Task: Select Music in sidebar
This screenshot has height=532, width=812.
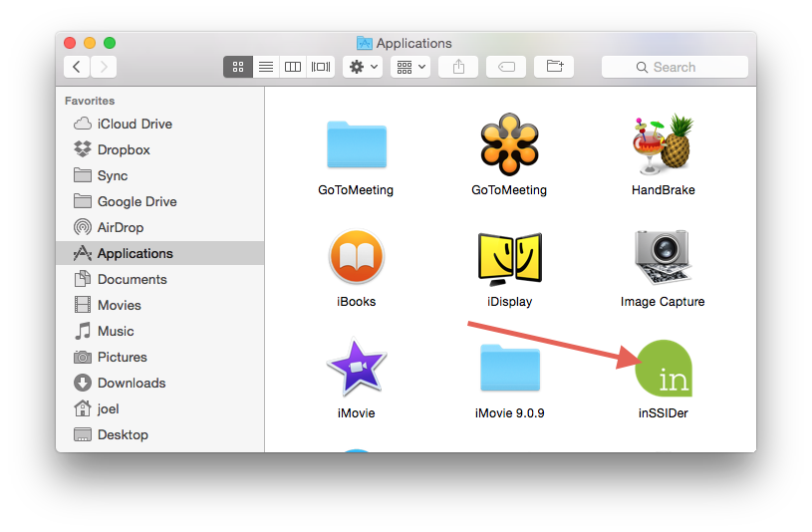Action: (160, 331)
